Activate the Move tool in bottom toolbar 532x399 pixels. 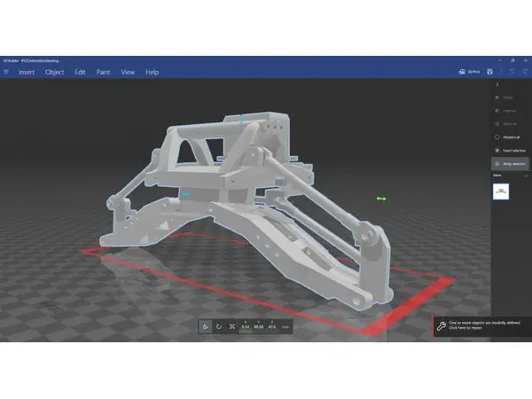tap(206, 326)
